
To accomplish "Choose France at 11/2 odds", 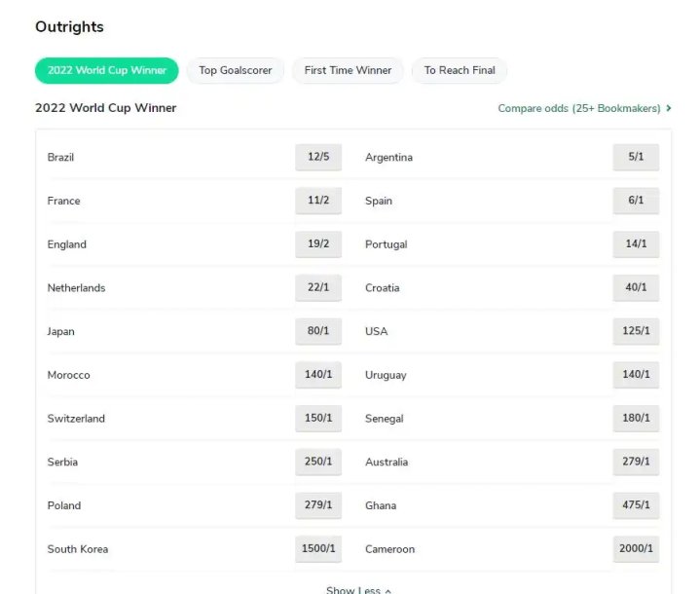I will tap(318, 201).
